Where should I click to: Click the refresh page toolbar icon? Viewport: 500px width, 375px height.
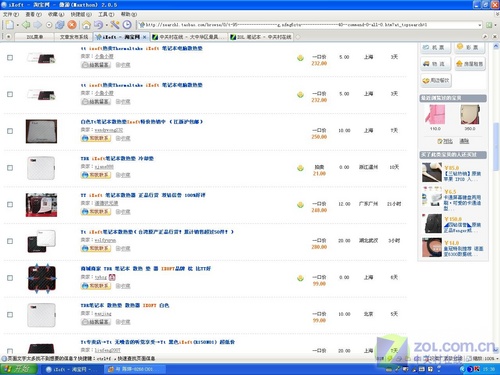[60, 25]
